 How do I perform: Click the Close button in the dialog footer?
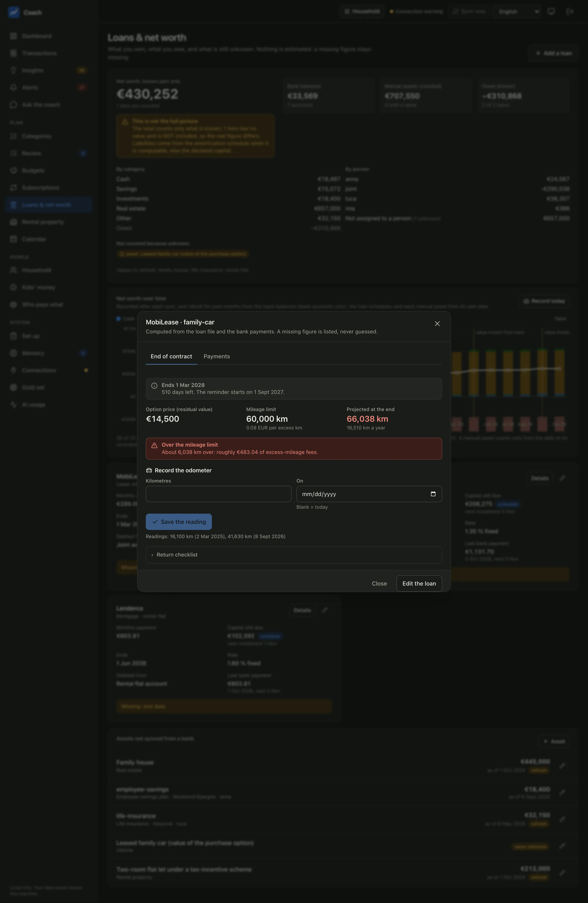click(x=379, y=583)
